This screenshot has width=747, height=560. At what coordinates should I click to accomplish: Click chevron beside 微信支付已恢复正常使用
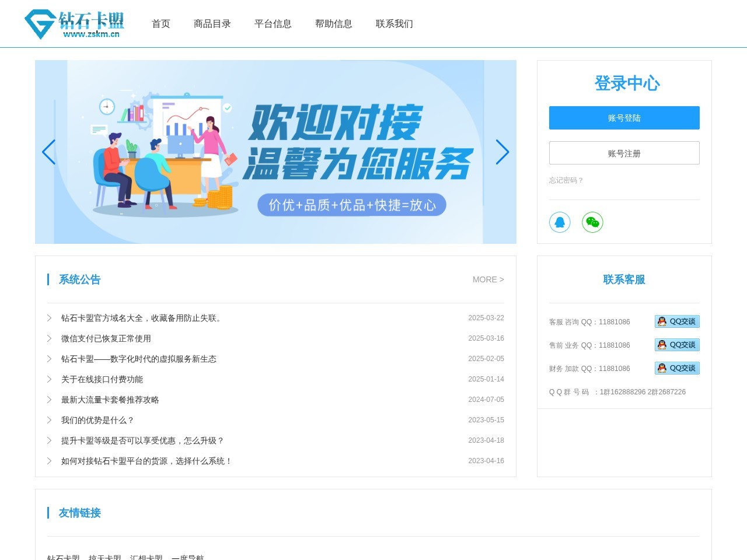coord(50,338)
